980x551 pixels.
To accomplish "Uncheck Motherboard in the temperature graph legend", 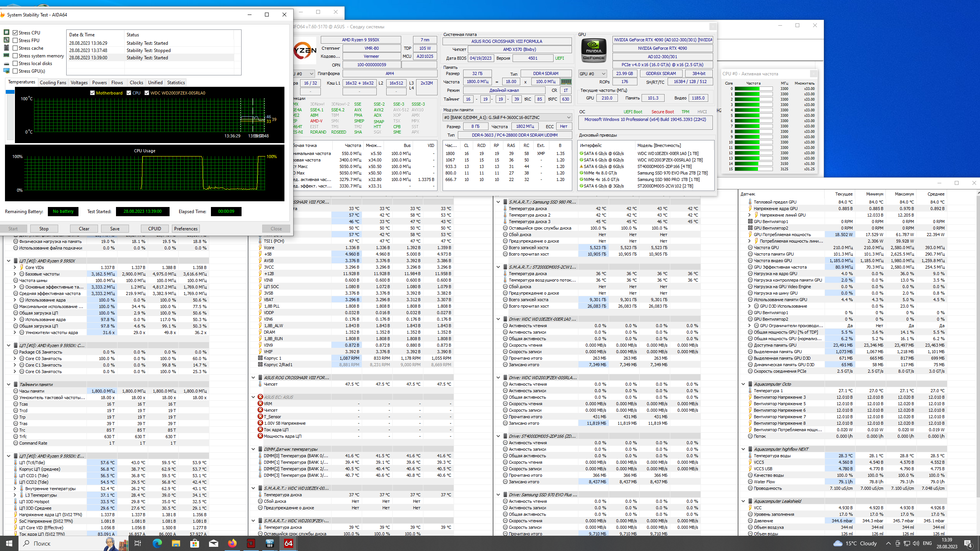I will 92,93.
